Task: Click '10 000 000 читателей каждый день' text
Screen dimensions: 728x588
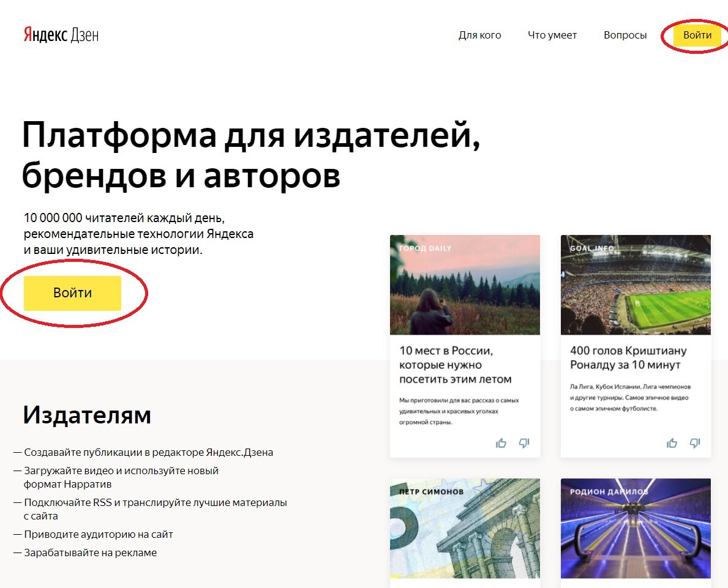Action: tap(124, 218)
